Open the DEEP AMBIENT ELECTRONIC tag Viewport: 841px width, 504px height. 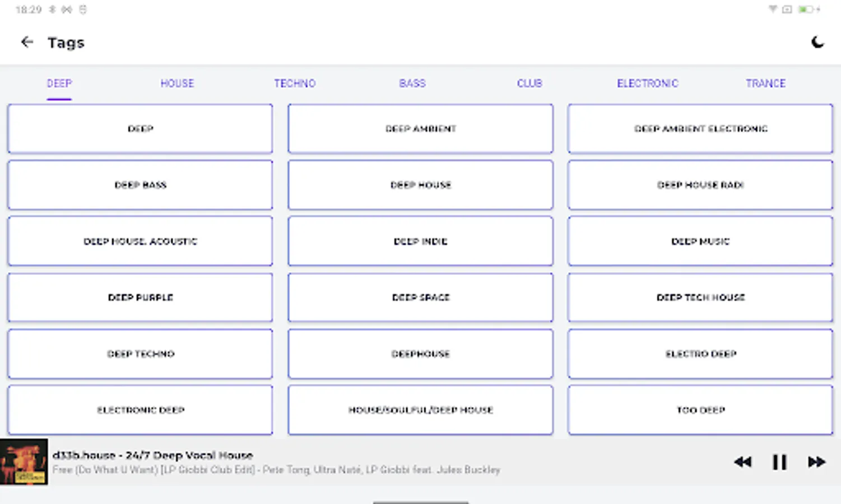pyautogui.click(x=700, y=129)
